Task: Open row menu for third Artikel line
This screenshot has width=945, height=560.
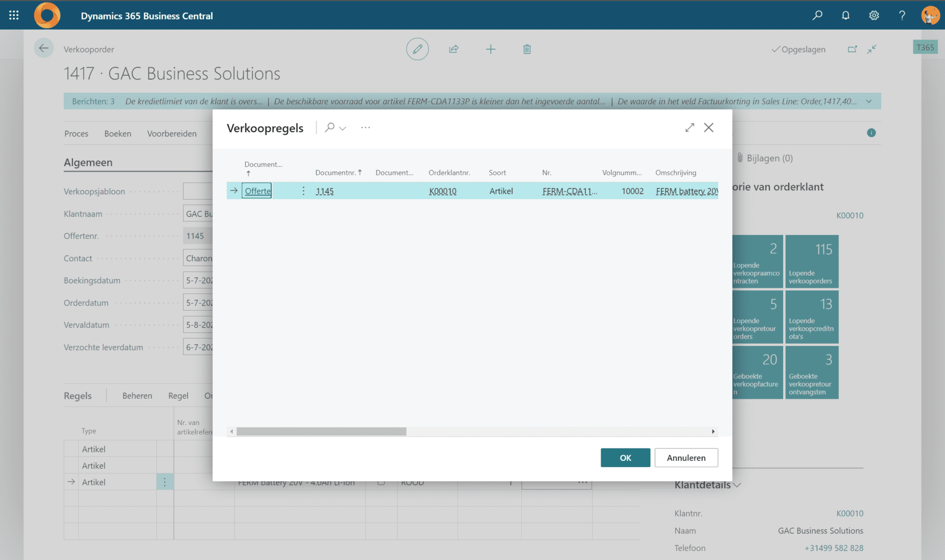Action: [x=165, y=482]
